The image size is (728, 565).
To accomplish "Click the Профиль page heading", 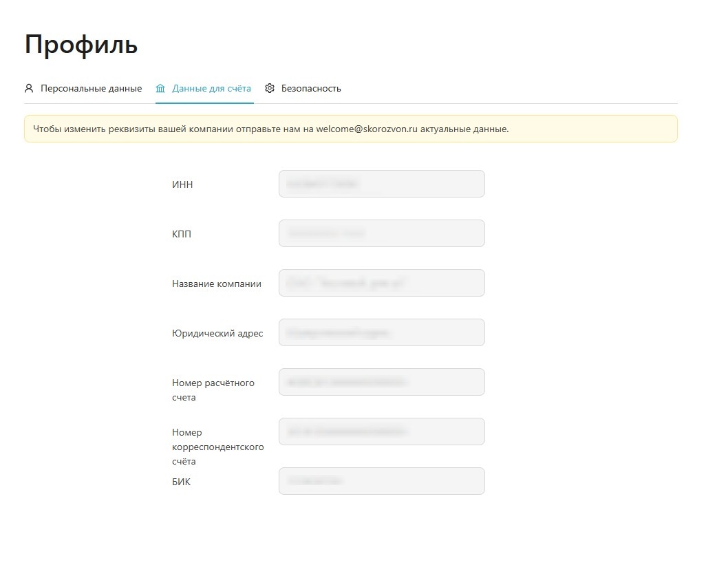I will (81, 44).
